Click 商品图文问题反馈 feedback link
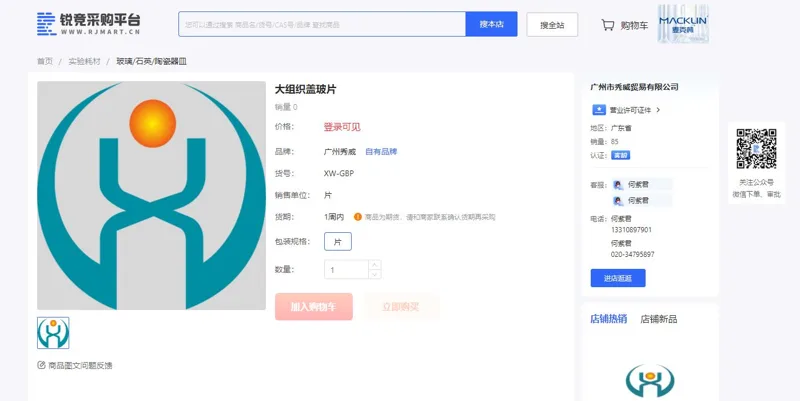Screen dimensions: 800x401 tap(80, 365)
